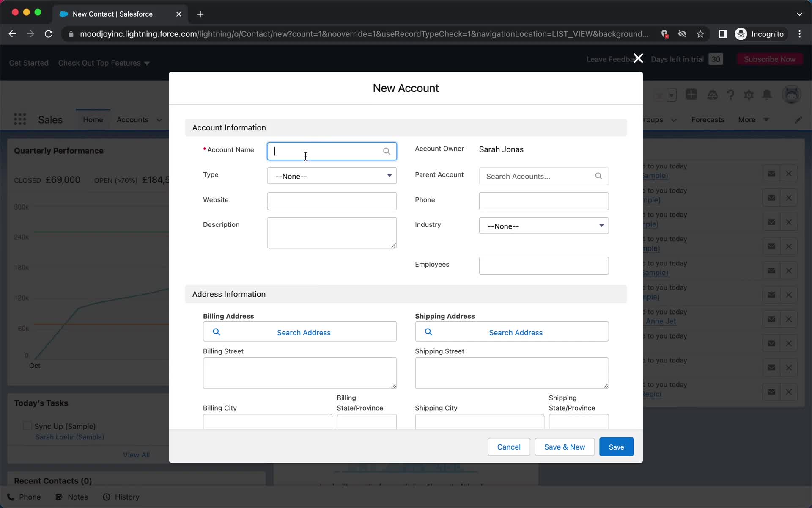Image resolution: width=812 pixels, height=508 pixels.
Task: Click the email icon in the Repici row
Action: 771,392
